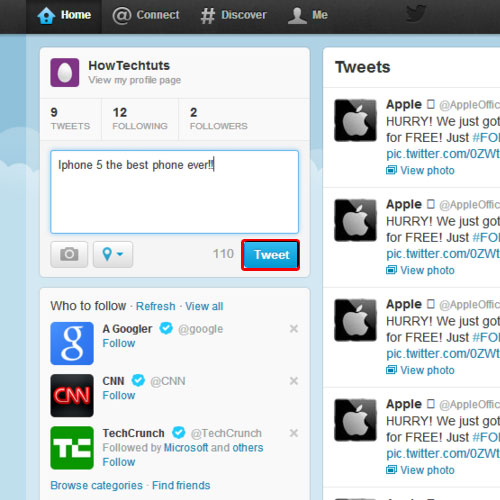
Task: Refresh the Who to follow suggestions
Action: (155, 306)
